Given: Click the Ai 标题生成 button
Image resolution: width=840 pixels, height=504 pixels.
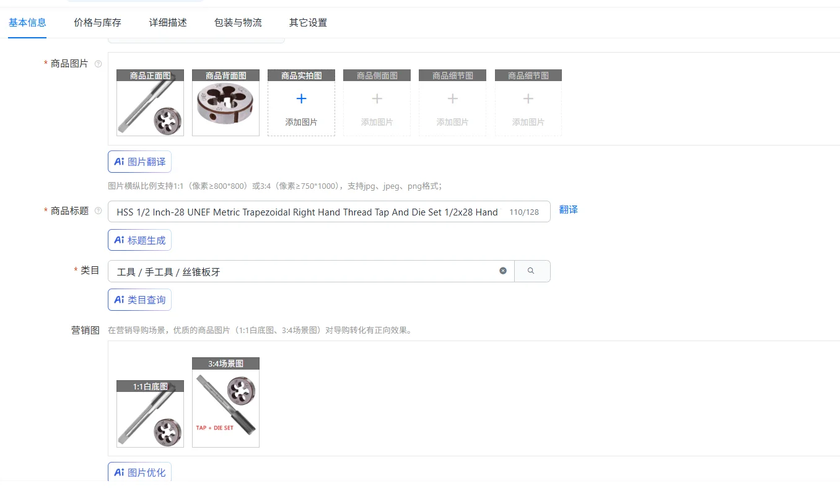Looking at the screenshot, I should coord(139,240).
